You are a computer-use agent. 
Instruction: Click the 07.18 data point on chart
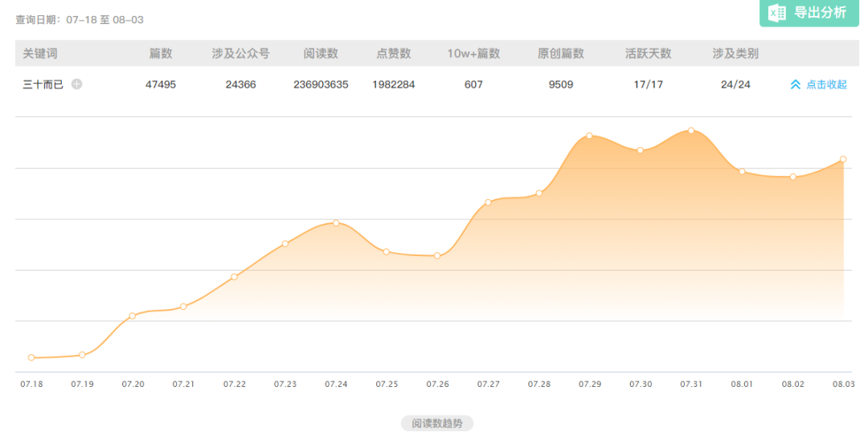coord(31,357)
